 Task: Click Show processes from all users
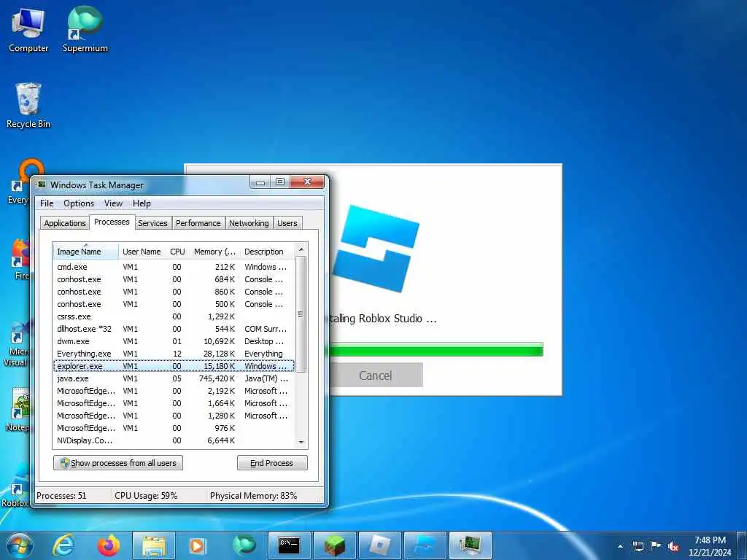click(118, 463)
